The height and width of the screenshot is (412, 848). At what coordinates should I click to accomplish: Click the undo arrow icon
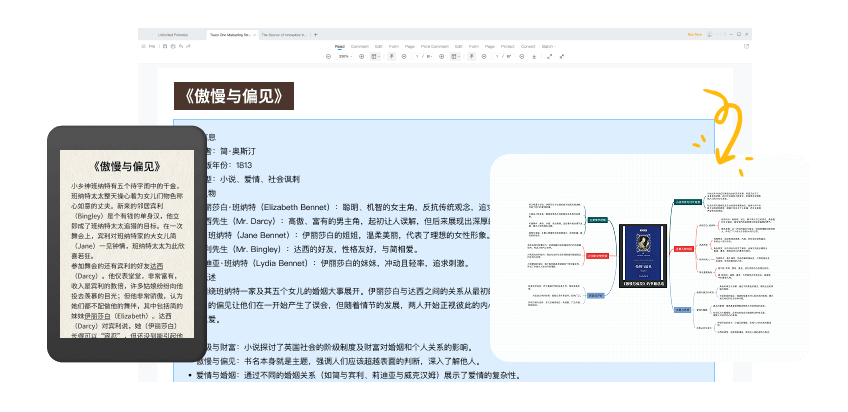tap(182, 46)
